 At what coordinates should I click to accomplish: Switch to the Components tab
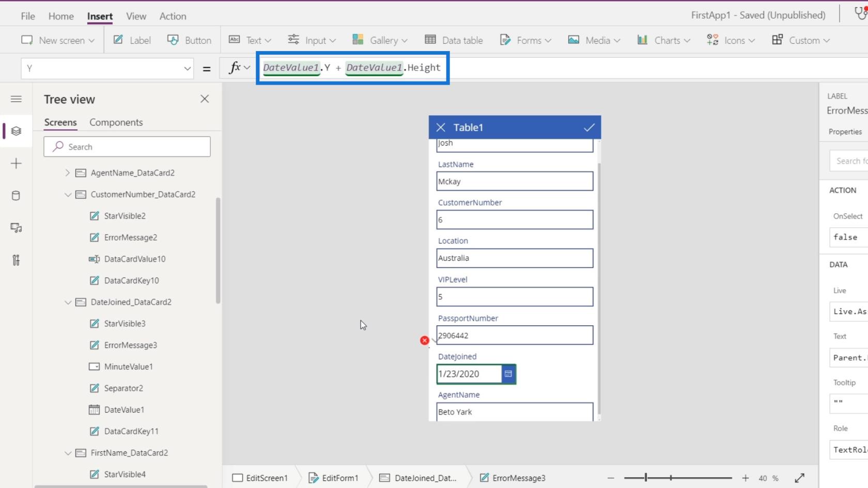tap(116, 122)
